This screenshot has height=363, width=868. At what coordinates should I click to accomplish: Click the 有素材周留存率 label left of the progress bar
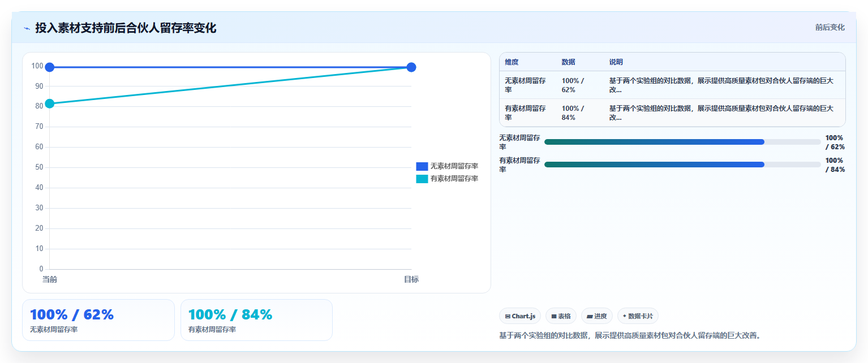click(519, 165)
